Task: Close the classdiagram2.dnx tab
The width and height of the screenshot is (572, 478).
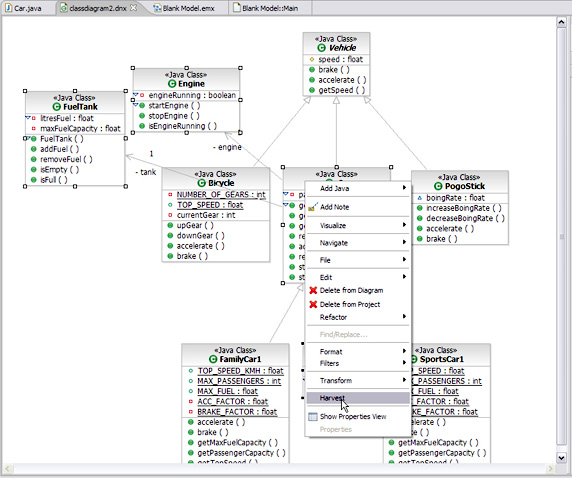Action: pos(134,8)
